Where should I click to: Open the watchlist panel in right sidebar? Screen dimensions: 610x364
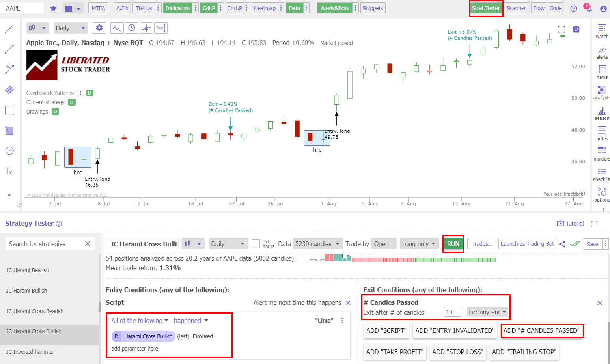[x=602, y=32]
